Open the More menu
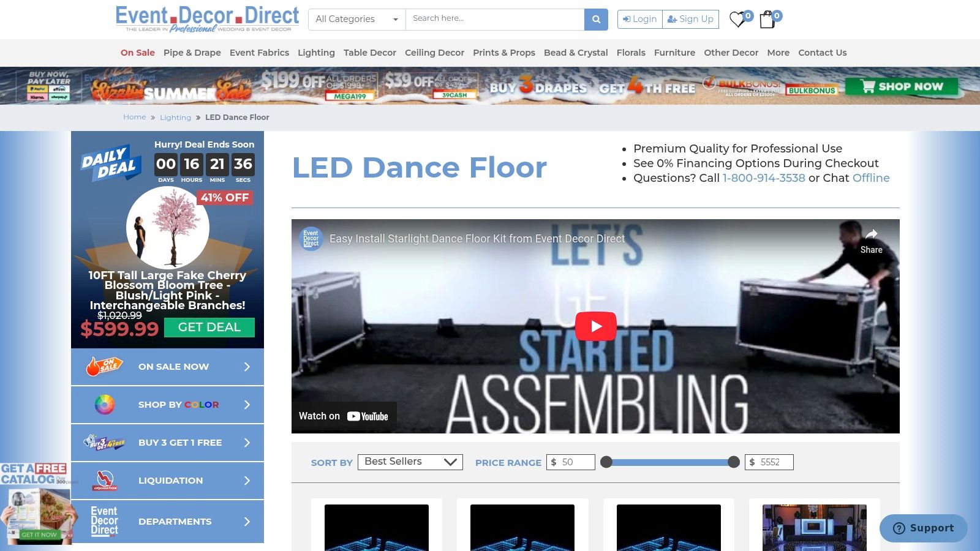Viewport: 980px width, 551px height. click(x=778, y=53)
